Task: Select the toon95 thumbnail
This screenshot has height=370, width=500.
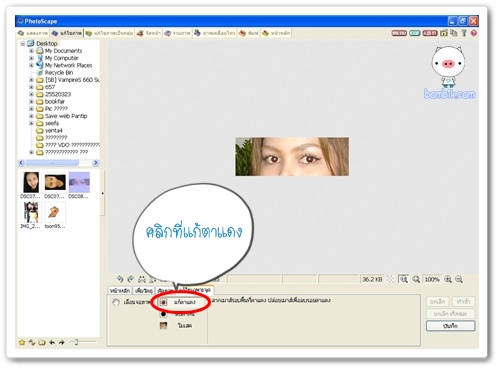Action: coord(54,212)
